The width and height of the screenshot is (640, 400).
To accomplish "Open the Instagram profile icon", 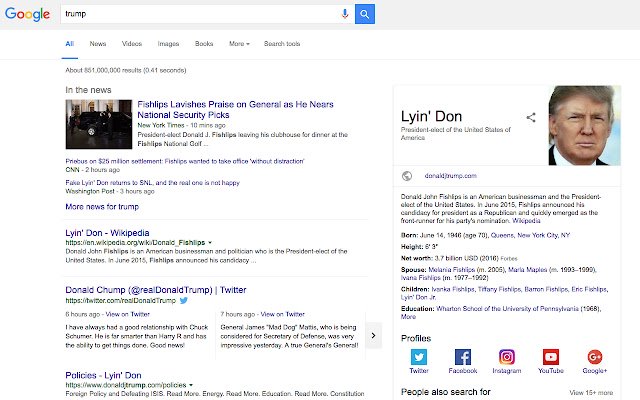I will coord(507,357).
